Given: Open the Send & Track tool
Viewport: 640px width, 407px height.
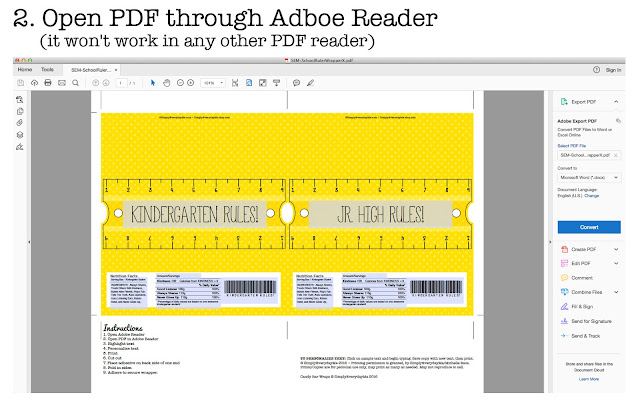Looking at the screenshot, I should click(x=585, y=336).
